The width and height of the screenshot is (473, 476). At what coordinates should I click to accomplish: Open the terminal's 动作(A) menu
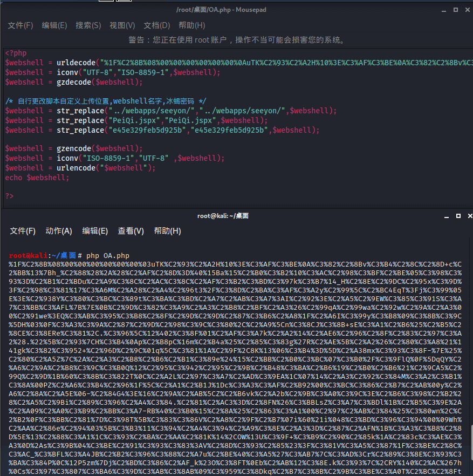(x=59, y=231)
